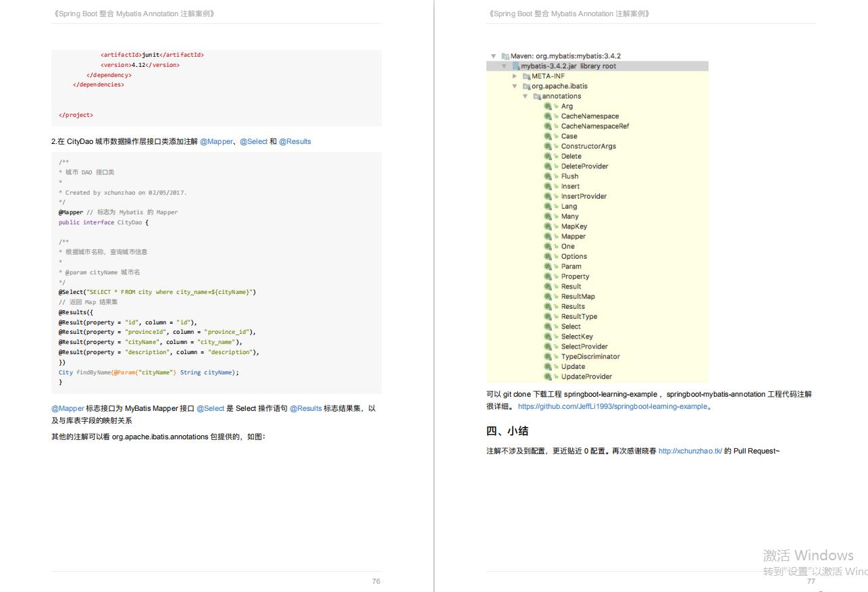Open @Select link in step 2 heading
This screenshot has height=592, width=868.
[x=253, y=141]
